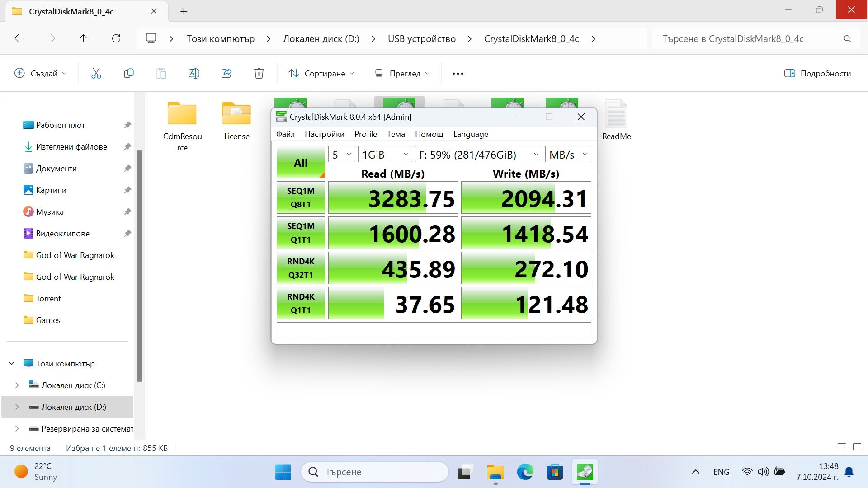This screenshot has width=868, height=488.
Task: Switch to large thumbnails view icon
Action: (857, 447)
